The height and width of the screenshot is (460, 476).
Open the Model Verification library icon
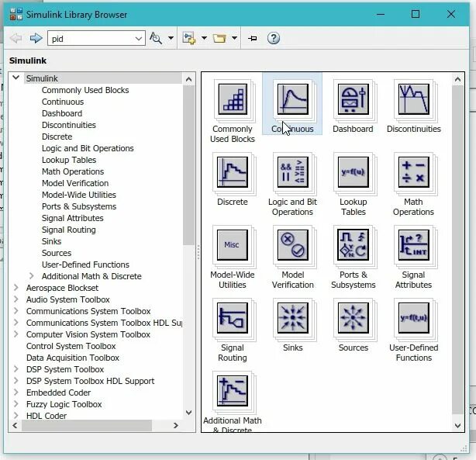point(292,245)
